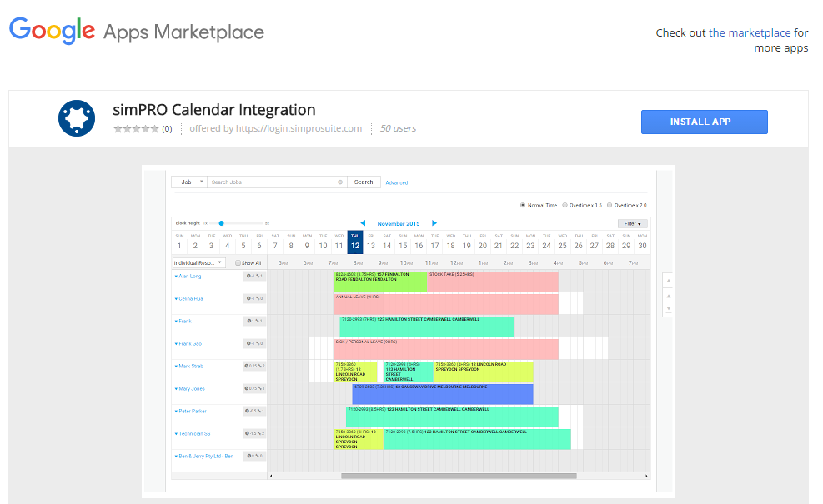
Task: Advance to December using the right arrow
Action: point(434,222)
